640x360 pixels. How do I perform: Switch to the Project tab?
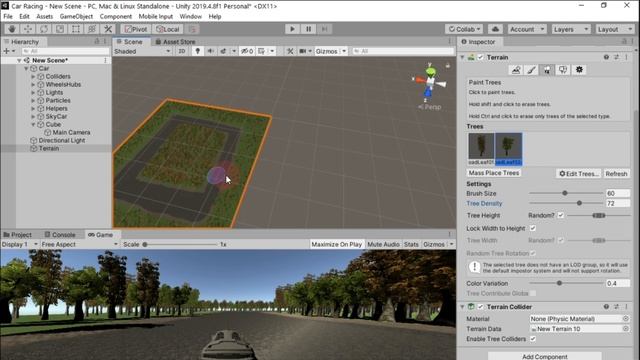click(x=18, y=235)
